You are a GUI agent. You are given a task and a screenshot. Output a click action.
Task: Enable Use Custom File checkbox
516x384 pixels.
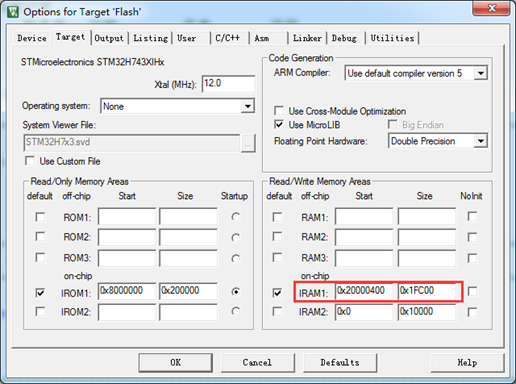click(30, 161)
